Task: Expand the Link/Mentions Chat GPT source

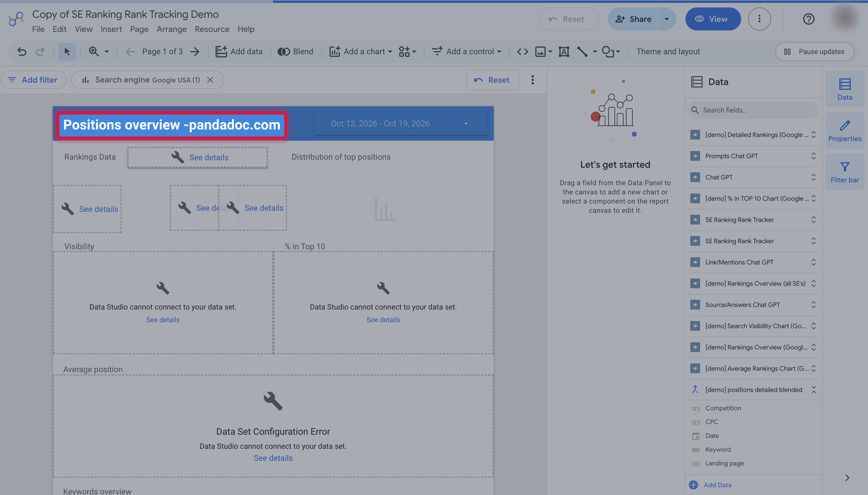Action: 813,262
